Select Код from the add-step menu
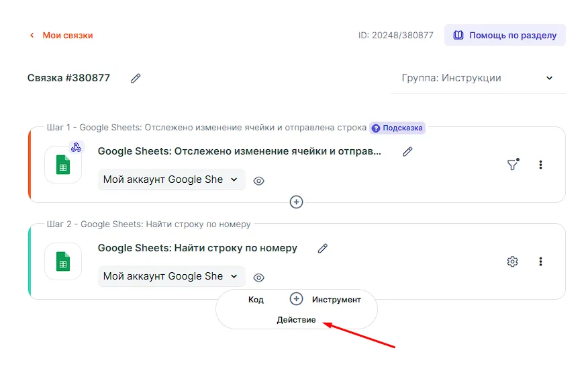This screenshot has height=373, width=588. point(256,300)
